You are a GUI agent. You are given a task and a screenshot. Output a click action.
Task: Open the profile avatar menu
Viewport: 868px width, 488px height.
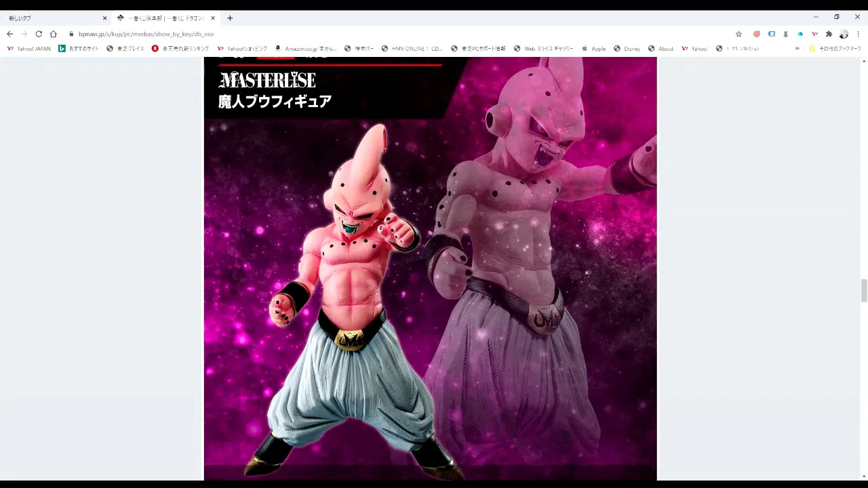tap(844, 34)
